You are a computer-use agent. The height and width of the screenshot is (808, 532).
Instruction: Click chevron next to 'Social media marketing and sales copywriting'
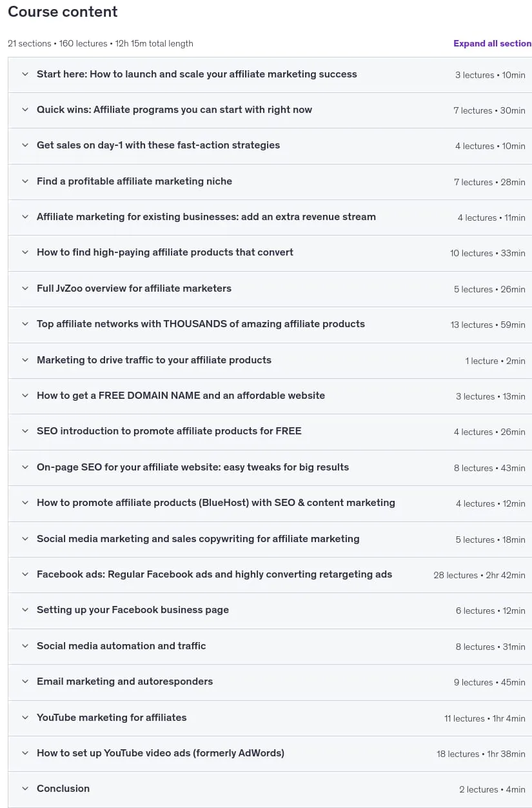pos(25,539)
